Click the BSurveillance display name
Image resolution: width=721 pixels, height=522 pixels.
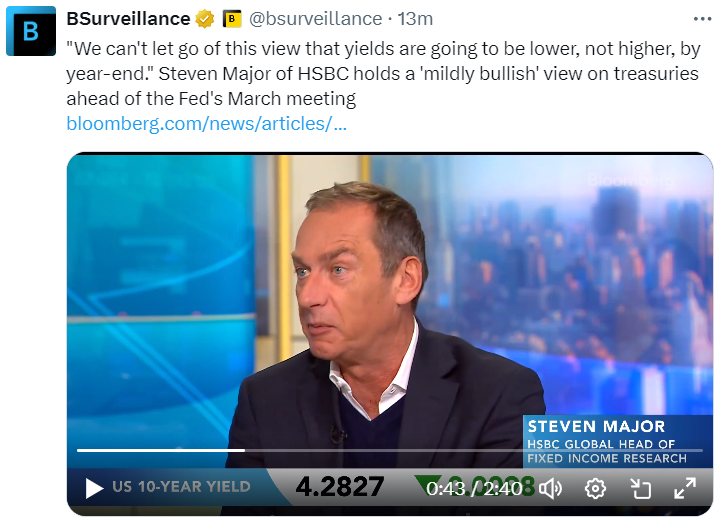[128, 18]
